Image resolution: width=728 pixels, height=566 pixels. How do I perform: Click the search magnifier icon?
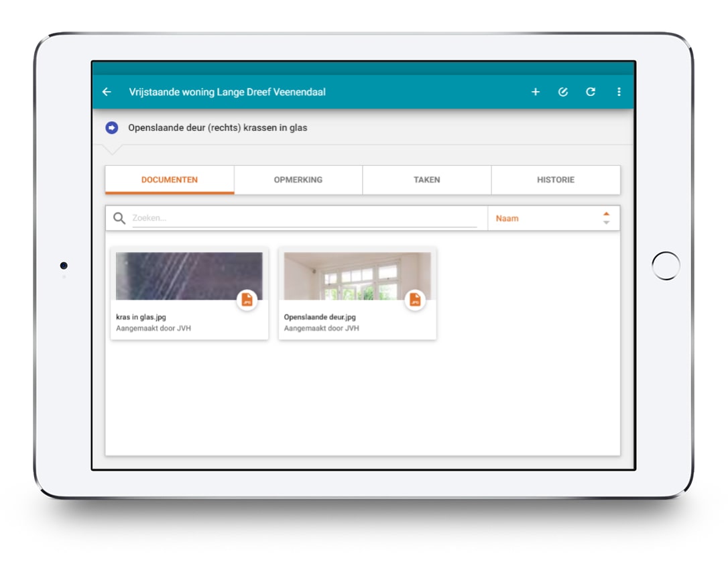tap(119, 218)
